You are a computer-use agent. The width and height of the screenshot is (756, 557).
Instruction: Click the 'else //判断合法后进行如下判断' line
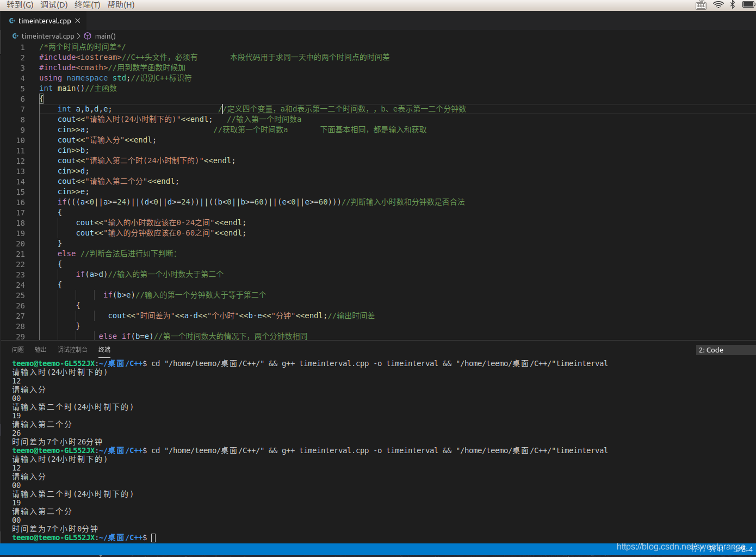pos(117,253)
